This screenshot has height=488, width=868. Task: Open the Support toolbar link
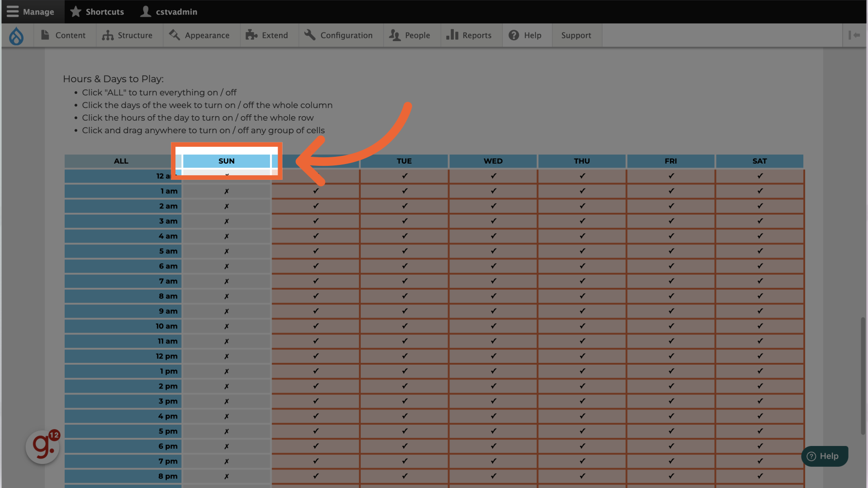point(576,35)
